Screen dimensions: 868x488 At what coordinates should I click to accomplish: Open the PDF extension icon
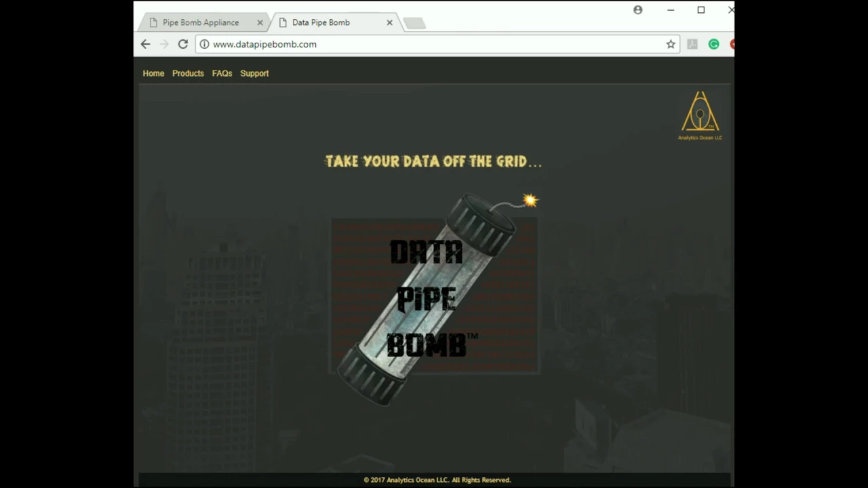click(692, 44)
